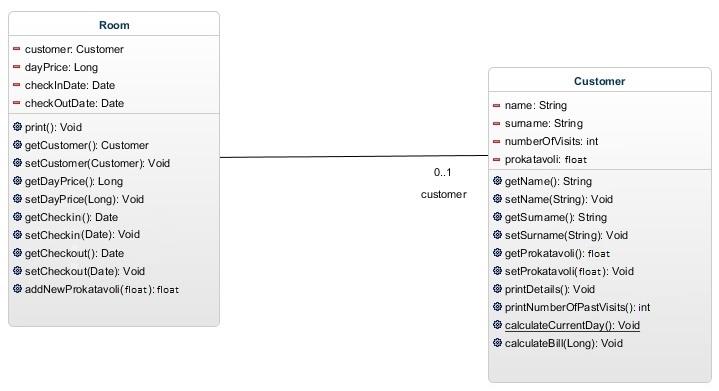Select the checkOutDate: Date attribute
The width and height of the screenshot is (719, 391).
(x=74, y=103)
